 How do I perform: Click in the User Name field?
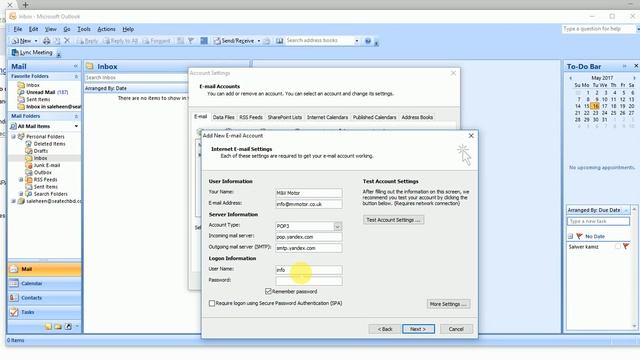309,270
